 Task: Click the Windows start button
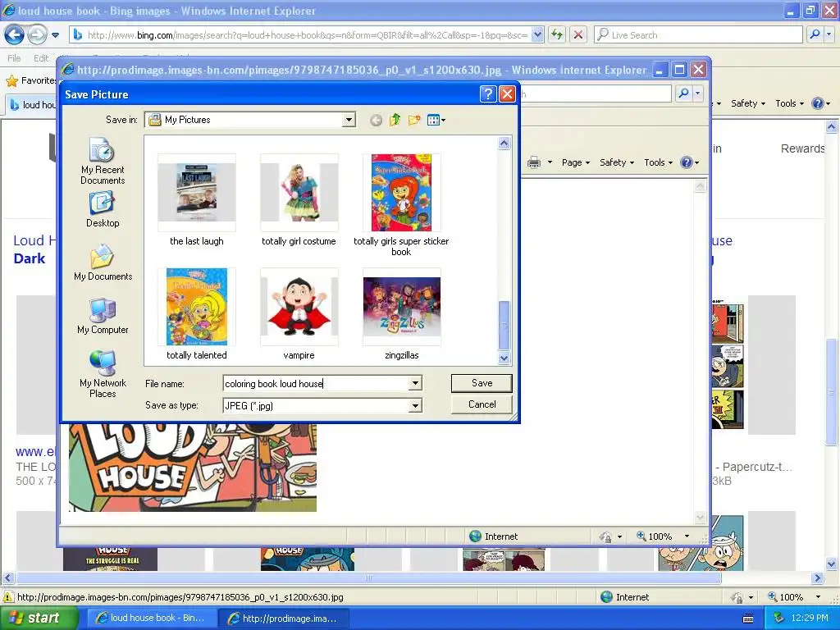39,619
